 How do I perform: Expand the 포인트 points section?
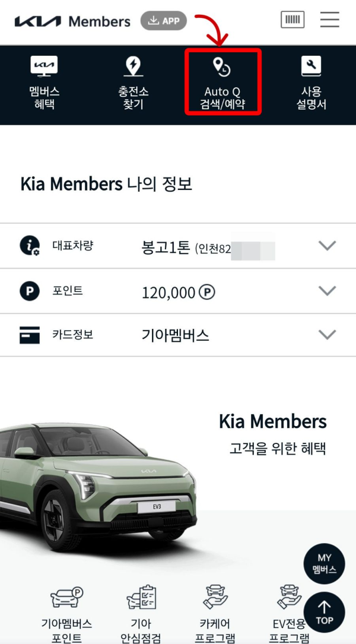tap(327, 291)
